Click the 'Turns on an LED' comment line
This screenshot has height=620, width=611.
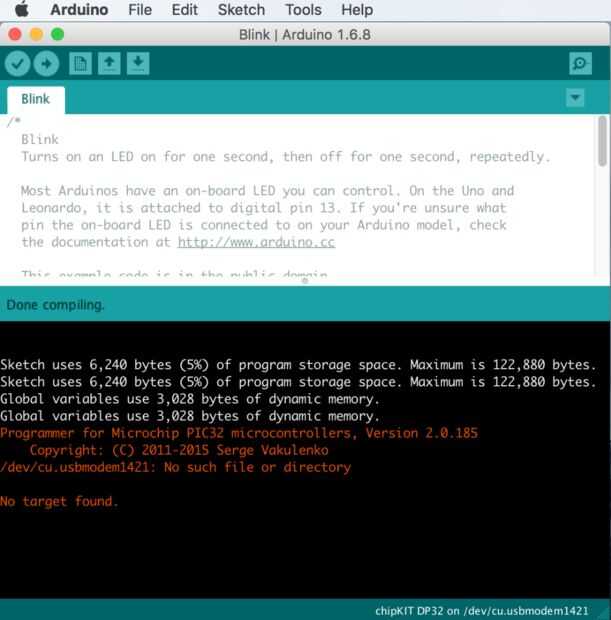click(x=286, y=157)
